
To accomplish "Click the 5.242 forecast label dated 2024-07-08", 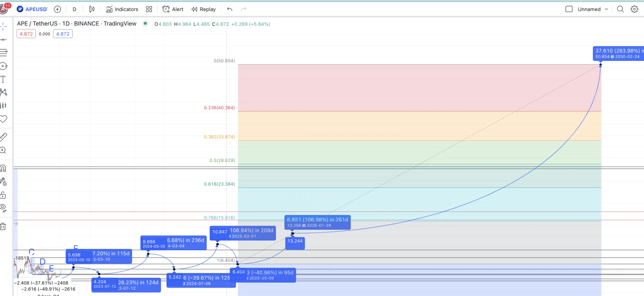I will coord(201,280).
